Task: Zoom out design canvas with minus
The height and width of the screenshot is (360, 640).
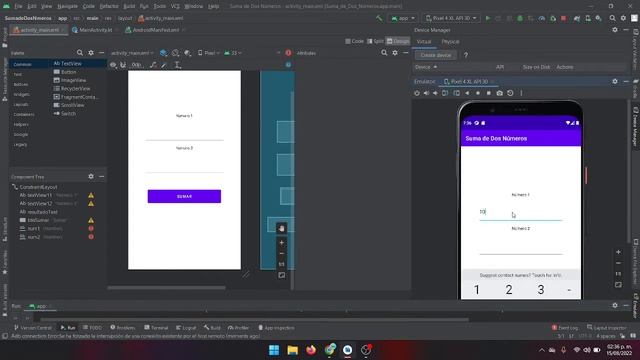Action: pos(281,253)
